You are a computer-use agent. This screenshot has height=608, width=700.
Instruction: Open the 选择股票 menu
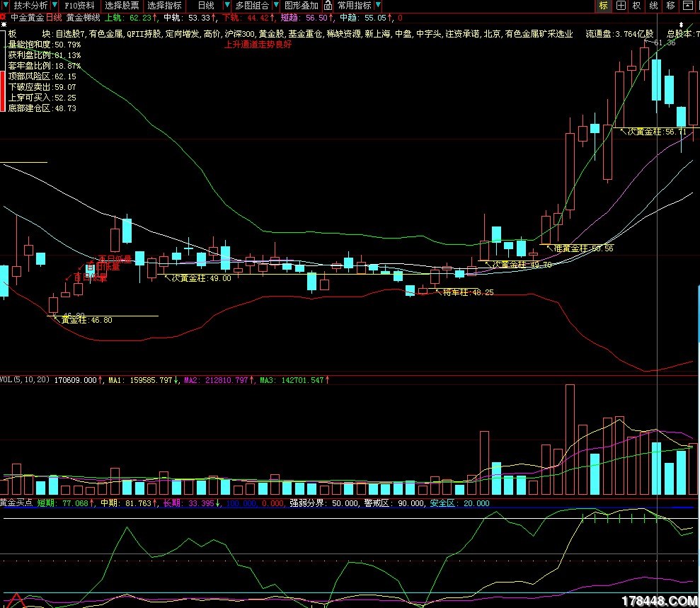tap(122, 6)
